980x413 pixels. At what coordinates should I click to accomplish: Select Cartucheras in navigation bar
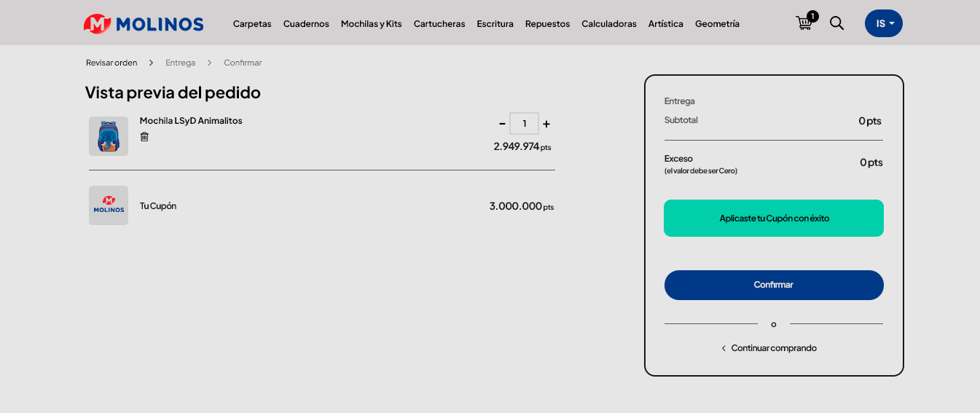click(x=439, y=24)
